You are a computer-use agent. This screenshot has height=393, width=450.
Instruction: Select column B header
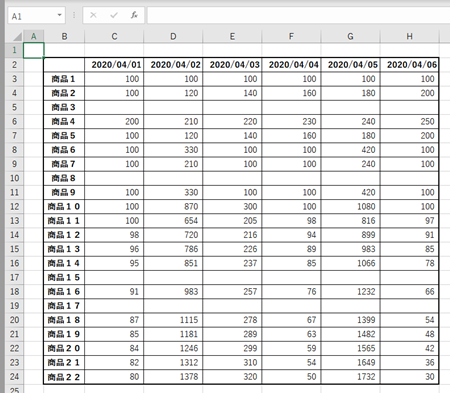(64, 36)
